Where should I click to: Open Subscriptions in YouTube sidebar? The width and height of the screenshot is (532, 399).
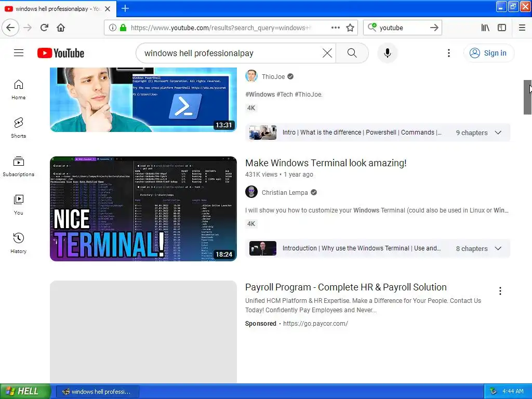point(18,166)
